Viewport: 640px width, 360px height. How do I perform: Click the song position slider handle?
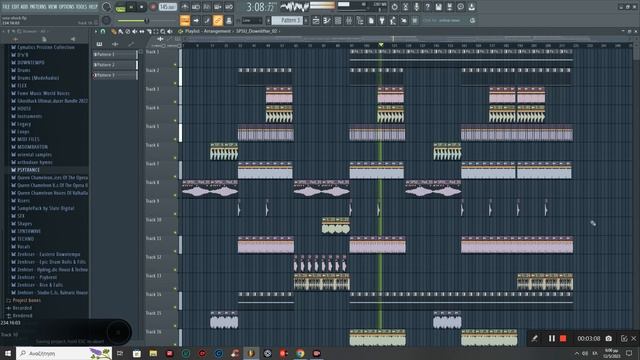147,21
